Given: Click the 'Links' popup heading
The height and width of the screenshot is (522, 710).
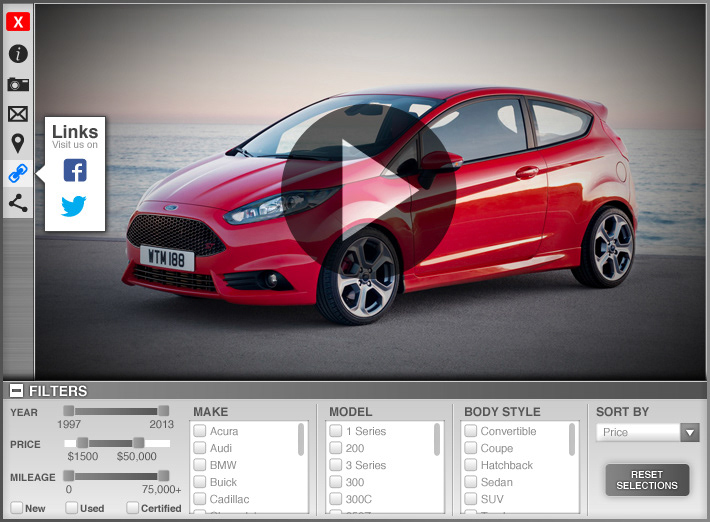Looking at the screenshot, I should pyautogui.click(x=75, y=131).
